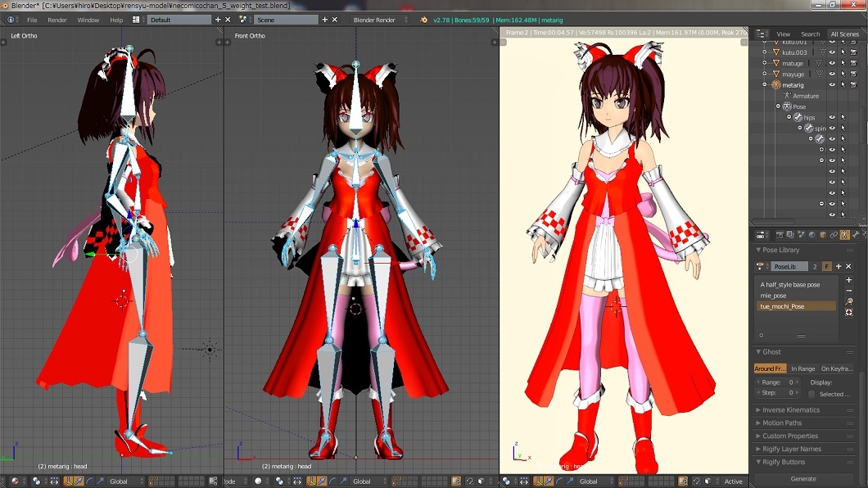Image resolution: width=868 pixels, height=488 pixels.
Task: Click the apply pose magnifier icon
Action: pyautogui.click(x=848, y=302)
